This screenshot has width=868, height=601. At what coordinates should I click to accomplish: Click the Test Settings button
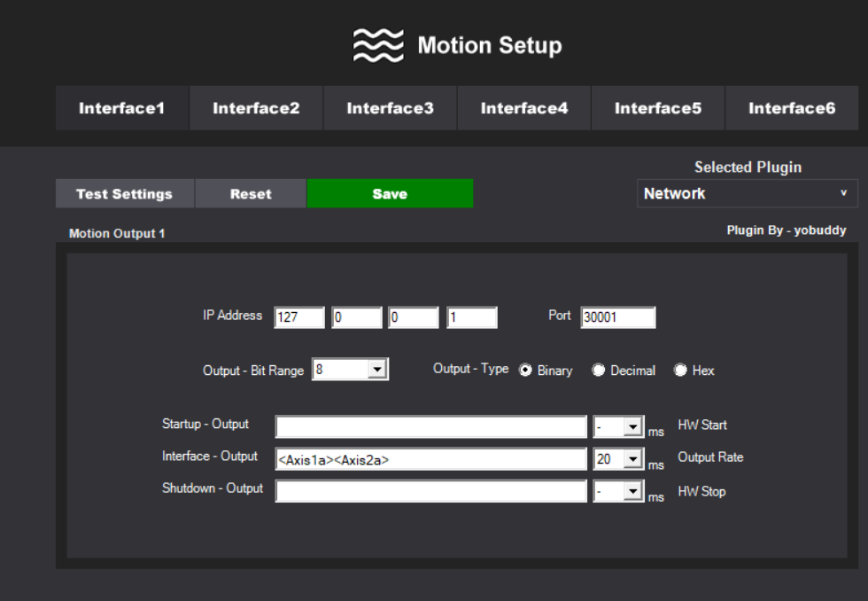coord(125,194)
